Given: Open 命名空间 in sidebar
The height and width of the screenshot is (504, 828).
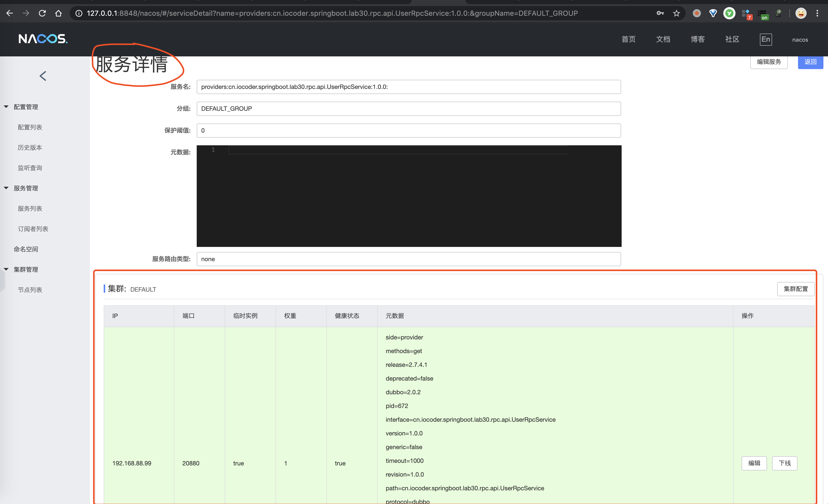Looking at the screenshot, I should pos(26,249).
